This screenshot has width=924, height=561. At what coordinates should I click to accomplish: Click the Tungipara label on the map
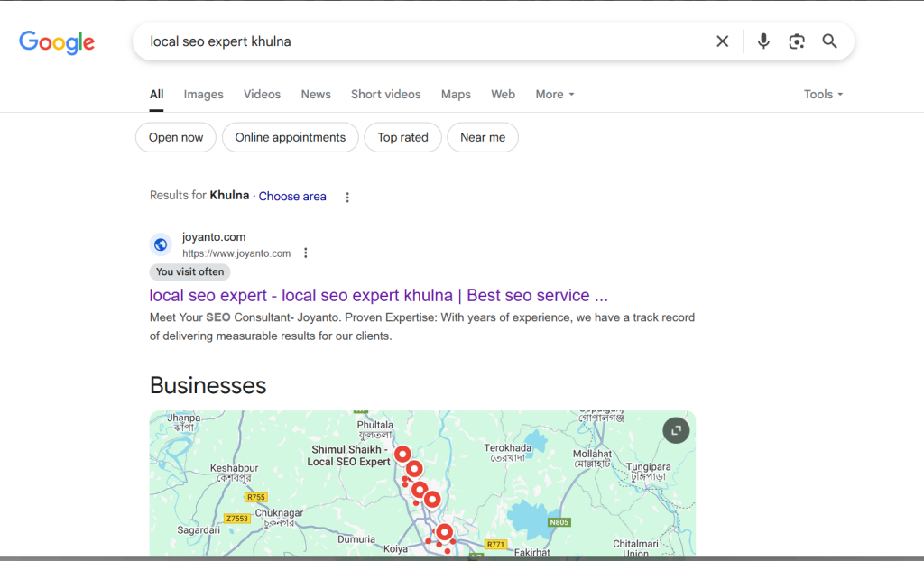pos(648,472)
